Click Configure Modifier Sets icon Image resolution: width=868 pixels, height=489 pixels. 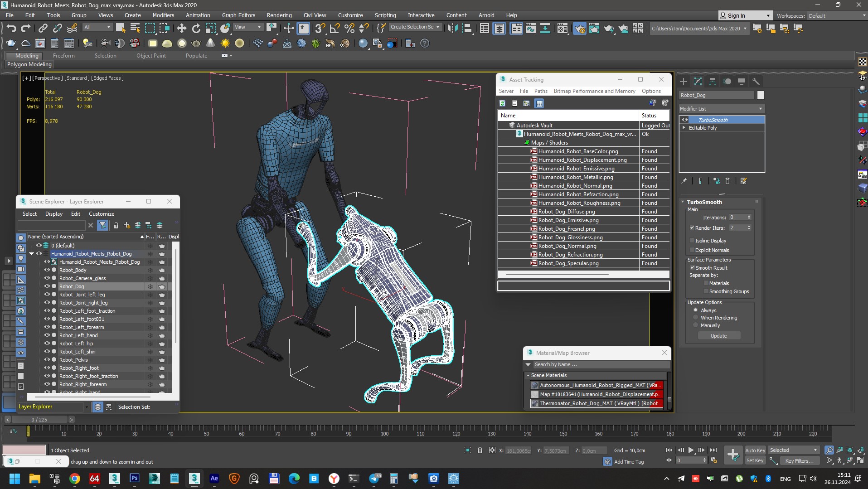[743, 181]
